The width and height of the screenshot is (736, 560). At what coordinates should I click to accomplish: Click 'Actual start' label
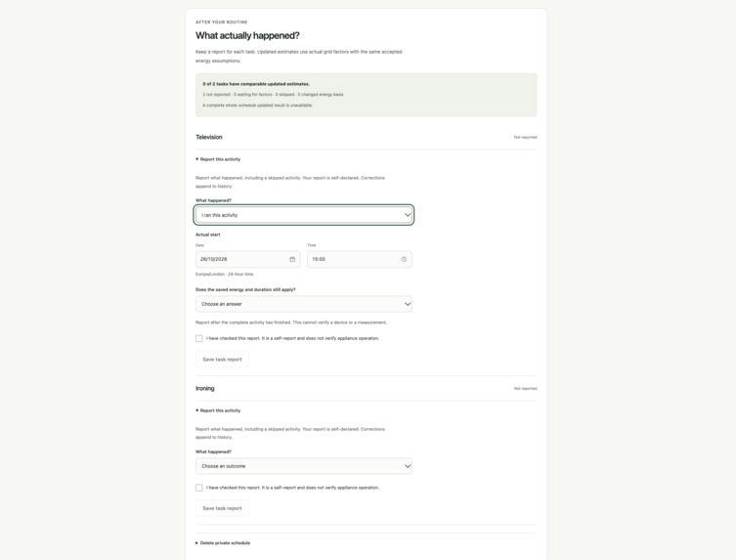tap(208, 235)
